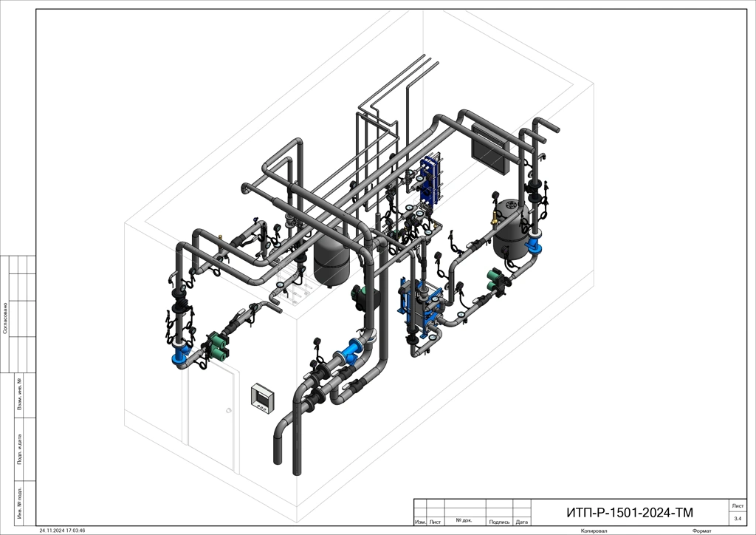756x535 pixels.
Task: Click the "№ док." column label
Action: [x=464, y=520]
